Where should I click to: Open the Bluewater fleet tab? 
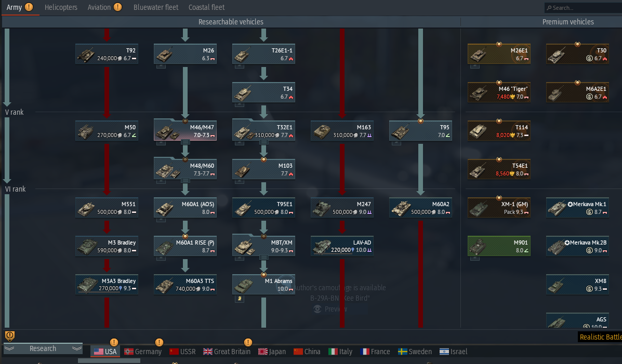coord(156,7)
